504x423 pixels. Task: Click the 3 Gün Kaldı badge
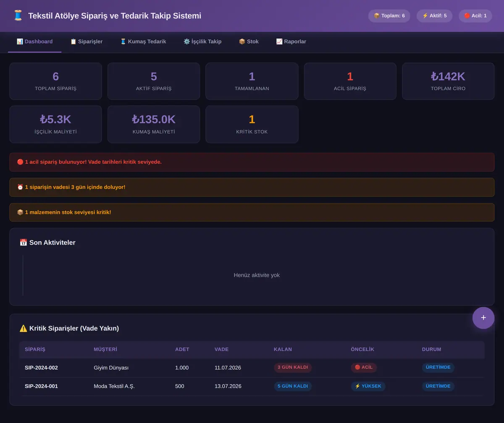(293, 368)
